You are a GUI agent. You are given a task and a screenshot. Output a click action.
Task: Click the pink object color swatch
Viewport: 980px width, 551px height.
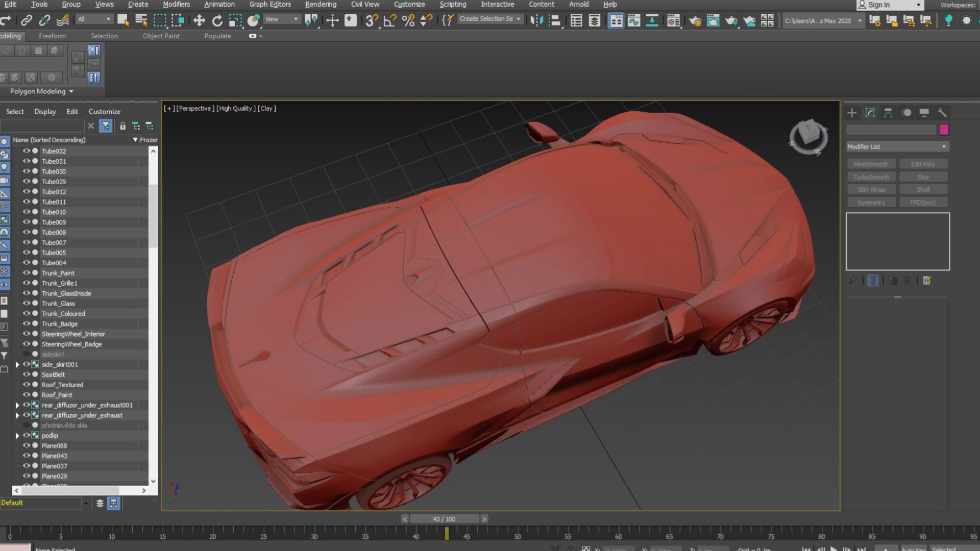pyautogui.click(x=944, y=130)
